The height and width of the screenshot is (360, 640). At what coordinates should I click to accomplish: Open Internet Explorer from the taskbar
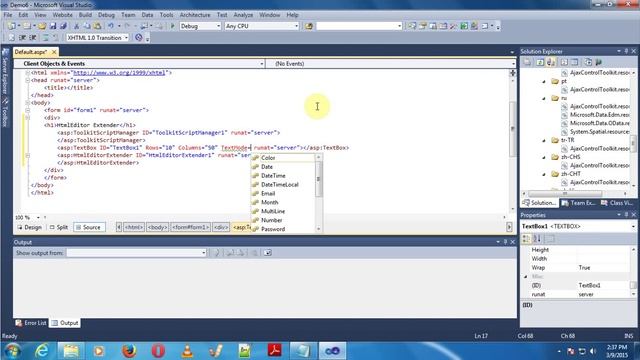click(42, 350)
